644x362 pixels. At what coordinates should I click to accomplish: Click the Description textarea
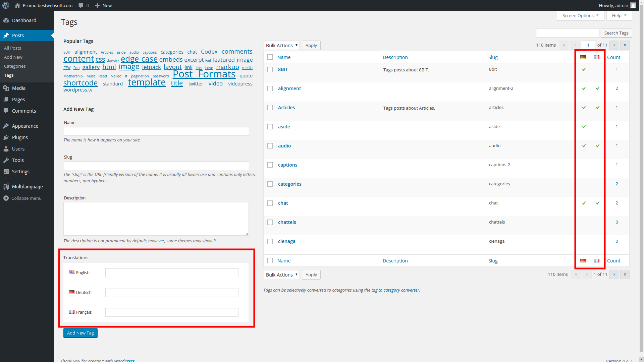(156, 219)
